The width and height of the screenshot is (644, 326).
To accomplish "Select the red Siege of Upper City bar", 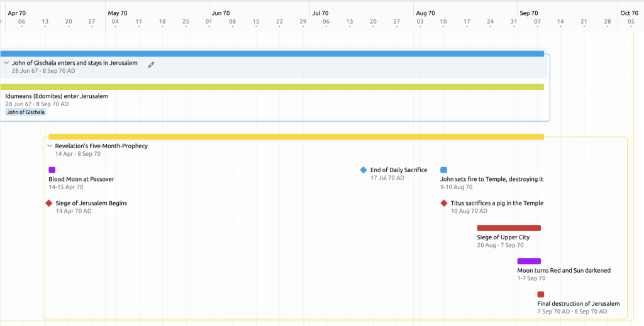I will coord(509,228).
